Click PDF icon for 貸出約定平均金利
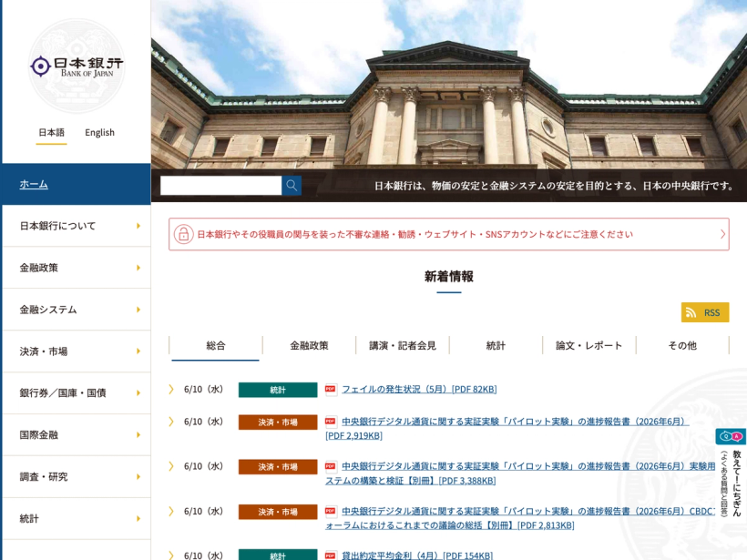This screenshot has width=747, height=560. click(x=330, y=555)
